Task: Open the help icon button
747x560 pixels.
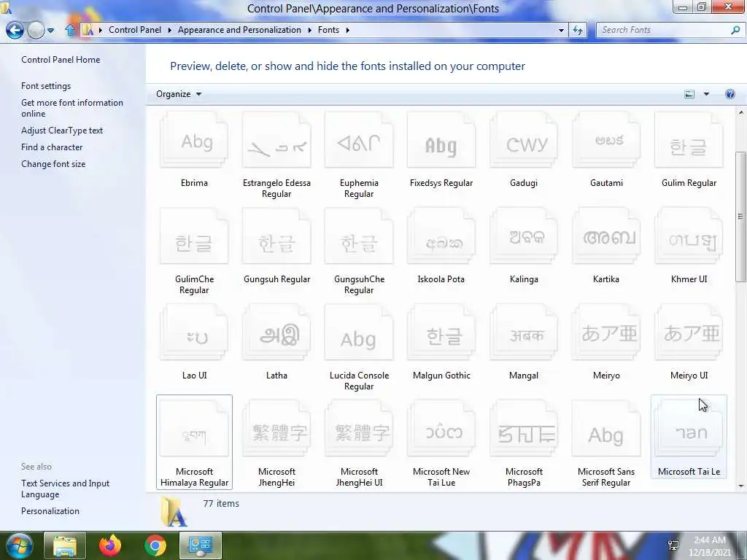Action: click(729, 94)
